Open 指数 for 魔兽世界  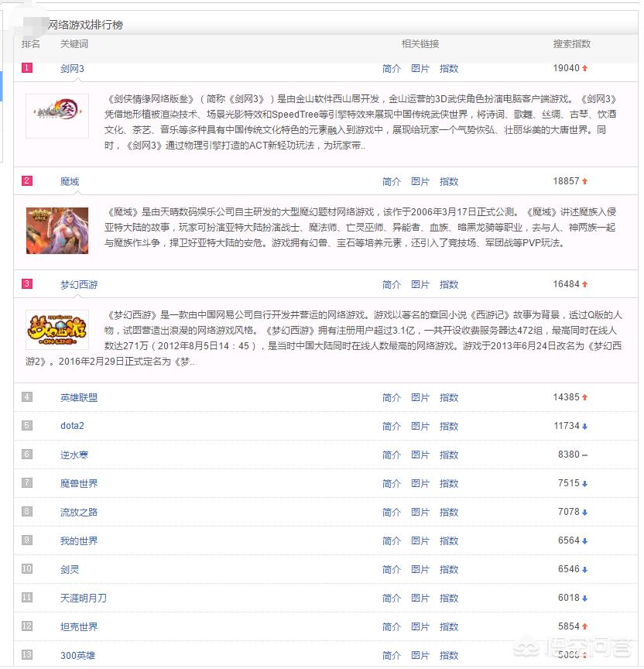point(449,483)
